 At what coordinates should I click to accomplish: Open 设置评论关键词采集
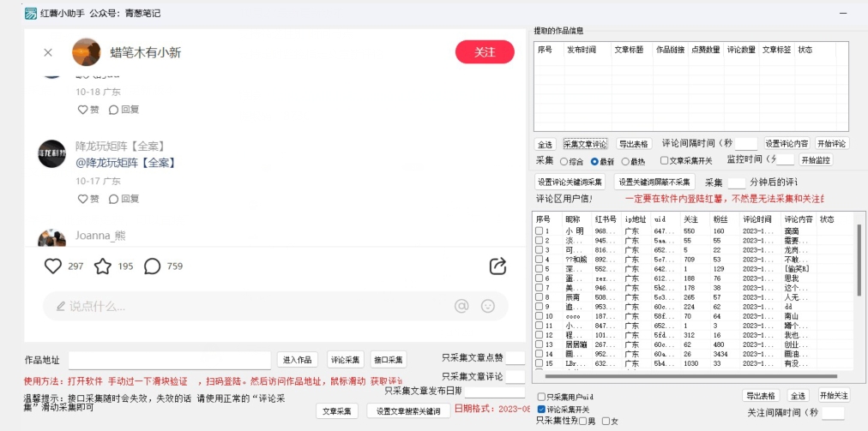tap(570, 182)
